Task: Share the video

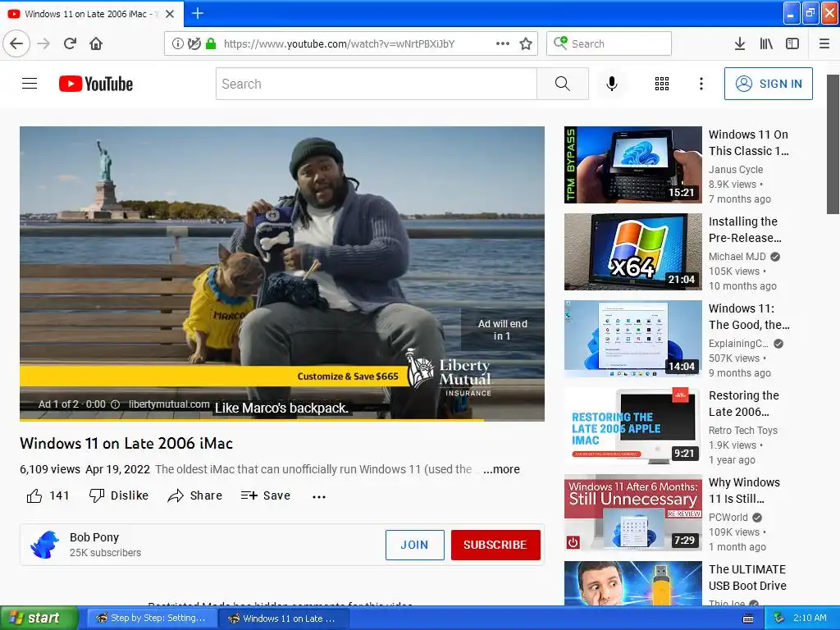Action: 195,495
